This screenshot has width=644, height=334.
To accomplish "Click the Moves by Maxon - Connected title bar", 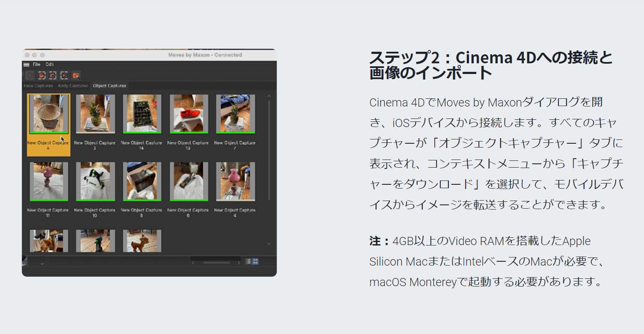I will [149, 55].
